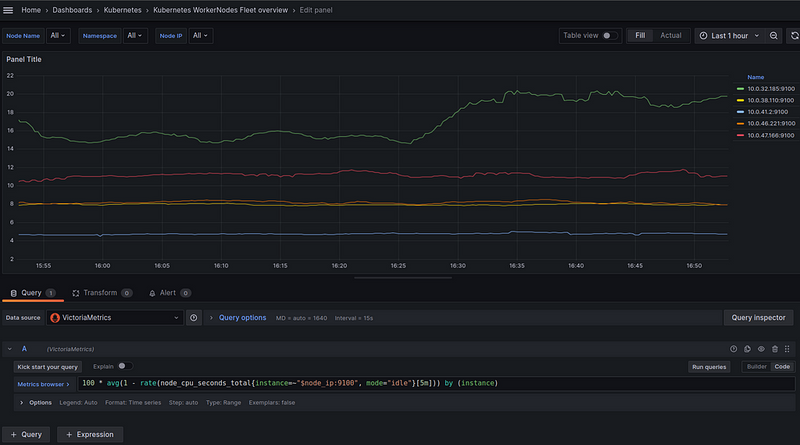Open the Node Name All dropdown
Screen dimensions: 800x445
pos(58,36)
